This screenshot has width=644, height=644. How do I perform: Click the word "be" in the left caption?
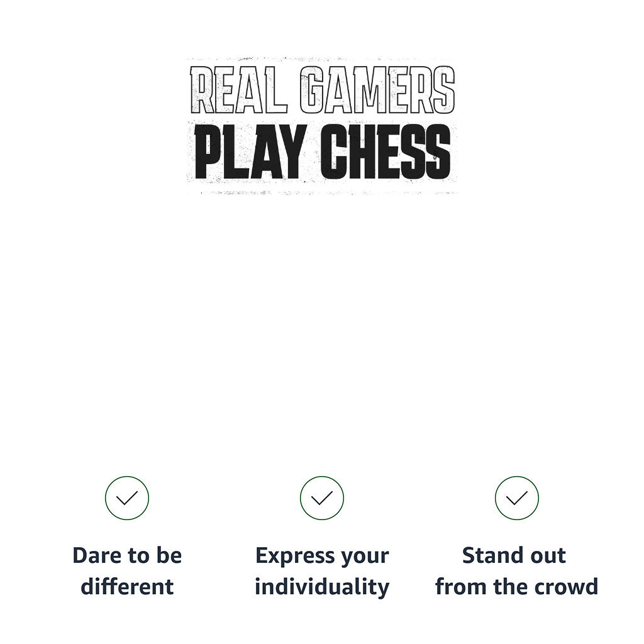pos(167,556)
